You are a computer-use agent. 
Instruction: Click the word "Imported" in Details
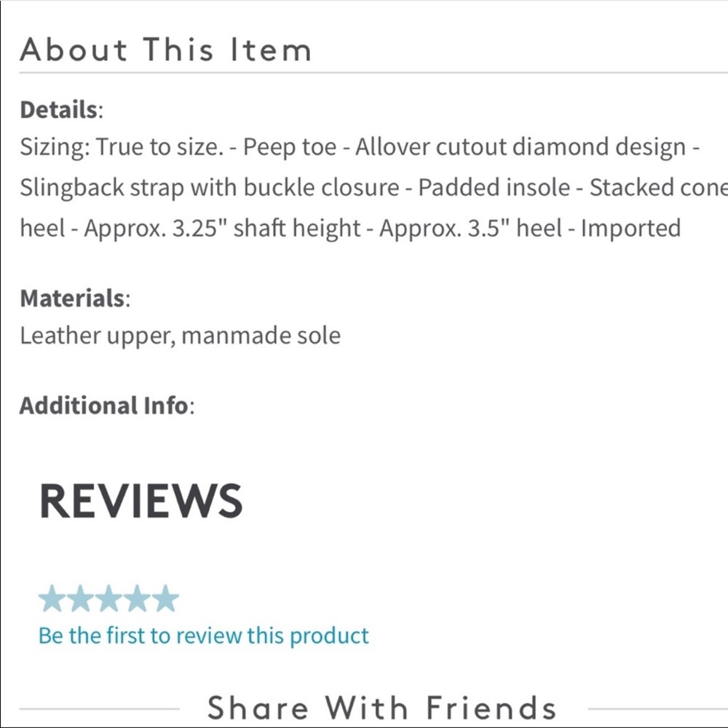(630, 229)
